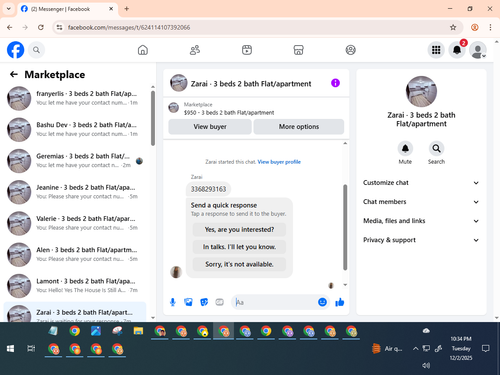This screenshot has height=375, width=500.
Task: Open the Valerie conversation
Action: tap(75, 224)
